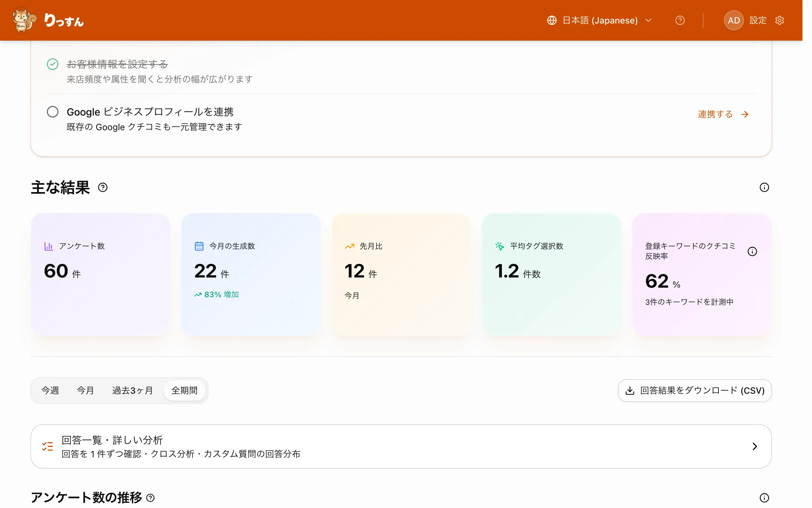
Task: Click the AD user avatar
Action: [x=733, y=21]
